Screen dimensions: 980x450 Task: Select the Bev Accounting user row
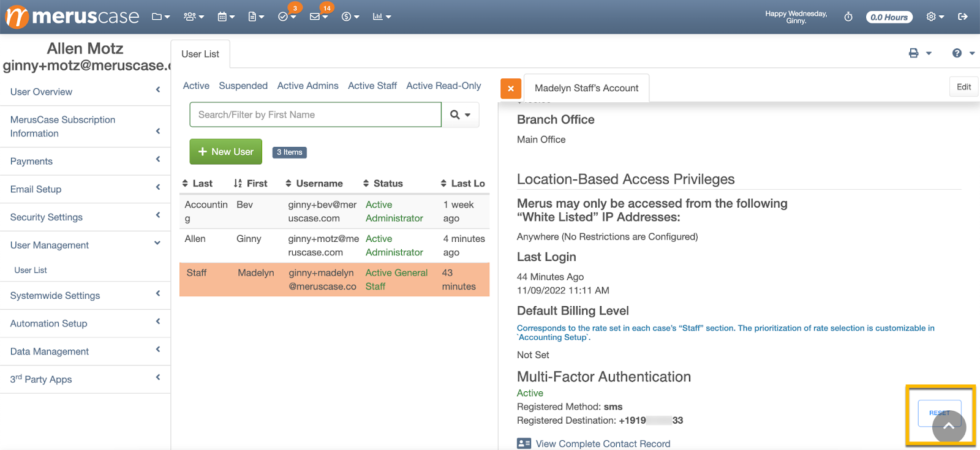tap(334, 211)
